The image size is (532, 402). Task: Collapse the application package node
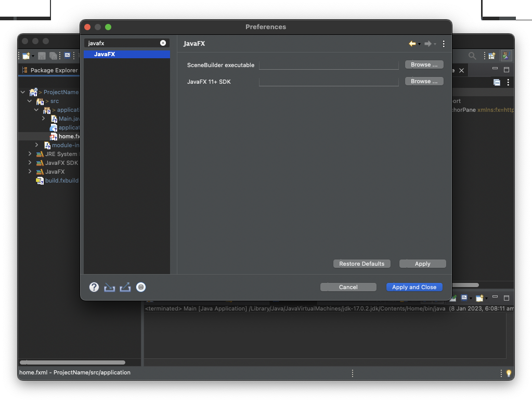36,110
